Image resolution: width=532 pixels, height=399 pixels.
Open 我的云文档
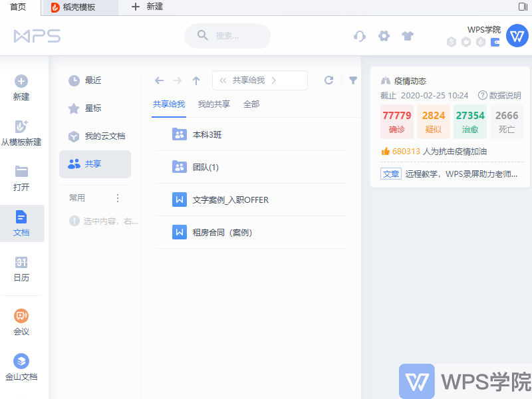(95, 136)
